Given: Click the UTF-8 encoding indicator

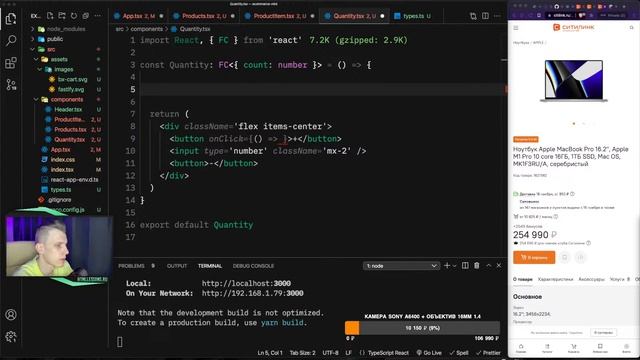Looking at the screenshot, I should tap(330, 353).
